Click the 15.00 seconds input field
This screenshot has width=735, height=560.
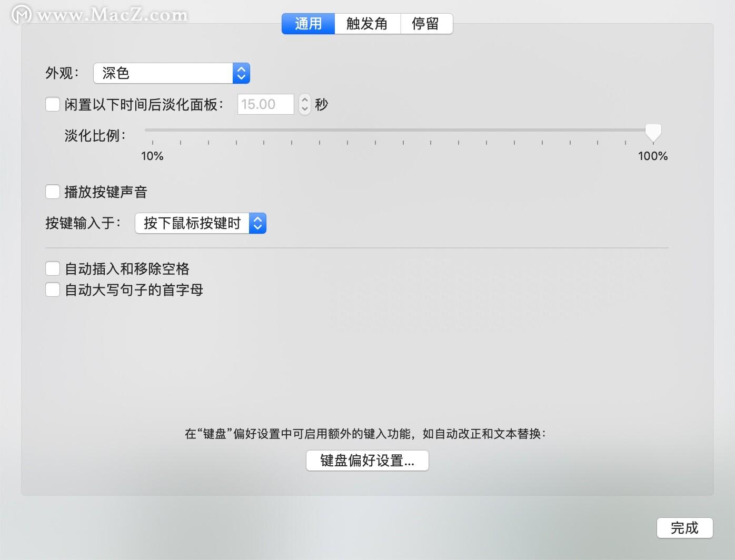click(x=265, y=104)
